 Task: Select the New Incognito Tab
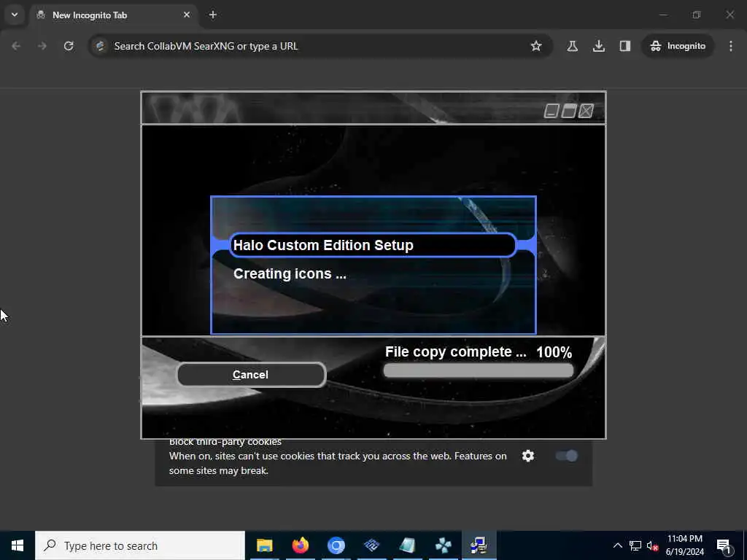point(113,15)
